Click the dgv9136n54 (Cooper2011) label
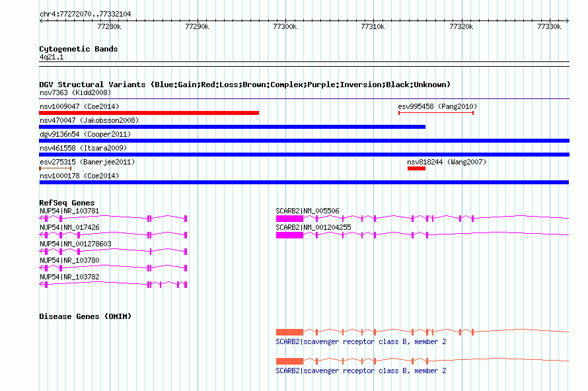 point(85,134)
